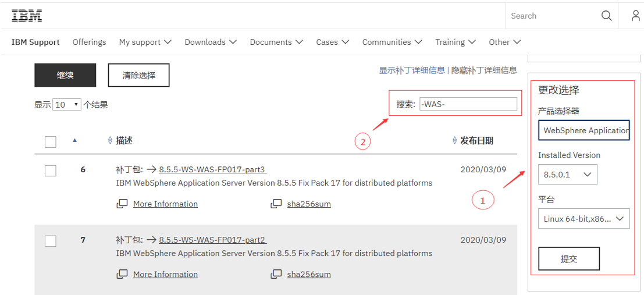Viewport: 644px width, 295px height.
Task: Open the 平台 Linux 64-bit dropdown
Action: coord(584,219)
